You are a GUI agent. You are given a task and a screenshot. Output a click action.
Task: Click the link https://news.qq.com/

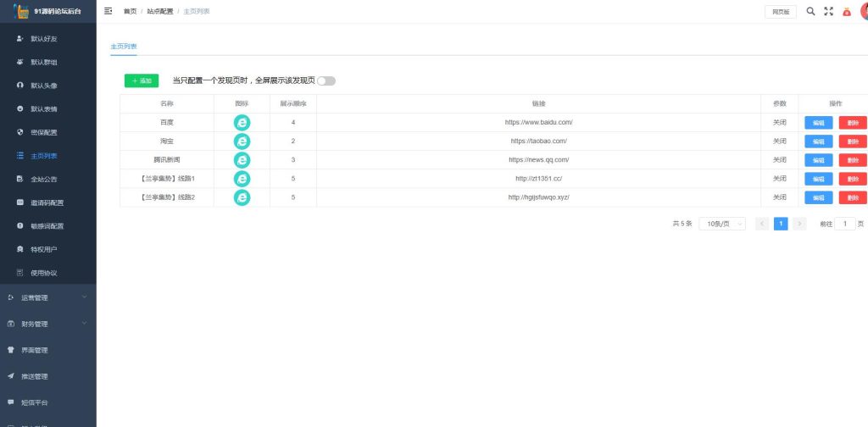point(538,160)
